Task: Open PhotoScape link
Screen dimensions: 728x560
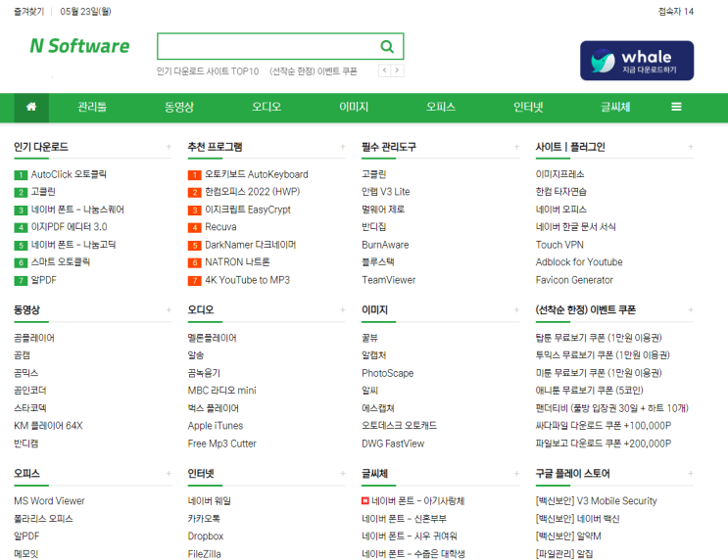Action: (x=388, y=373)
